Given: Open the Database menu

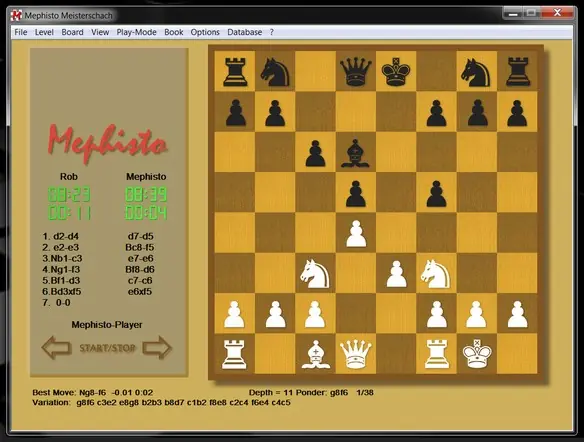Looking at the screenshot, I should (x=245, y=32).
